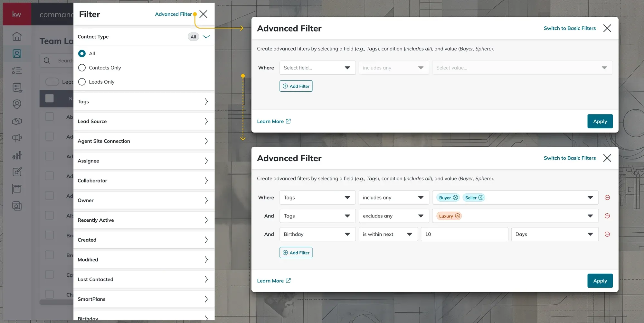Select the Contacts Only radio button
This screenshot has height=323, width=644.
point(82,68)
